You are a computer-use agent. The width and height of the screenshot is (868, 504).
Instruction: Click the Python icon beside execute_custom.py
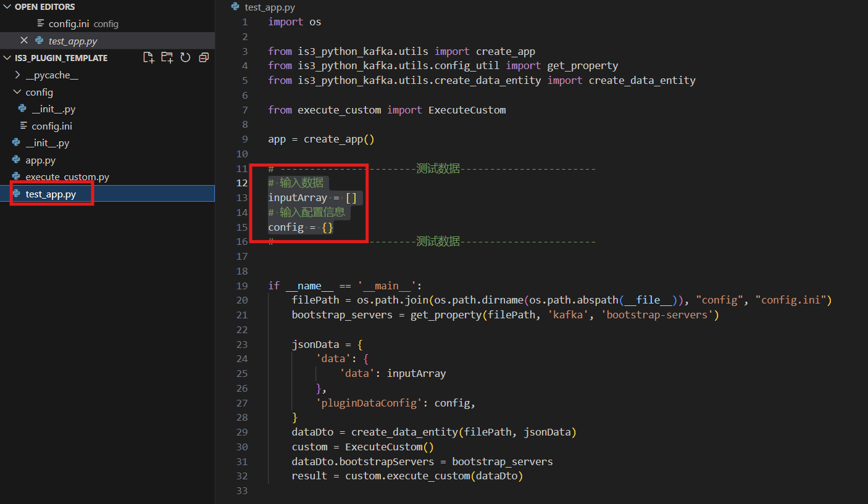pos(16,176)
